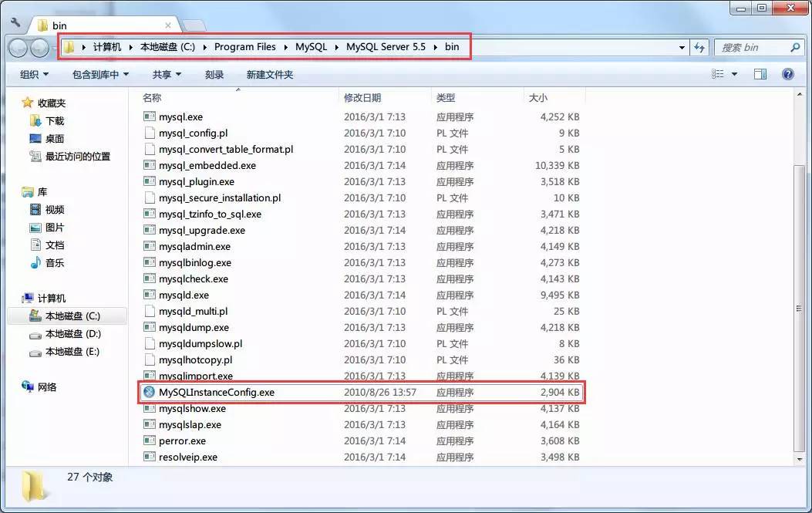Click the perror.exe file icon
The height and width of the screenshot is (513, 812).
149,440
